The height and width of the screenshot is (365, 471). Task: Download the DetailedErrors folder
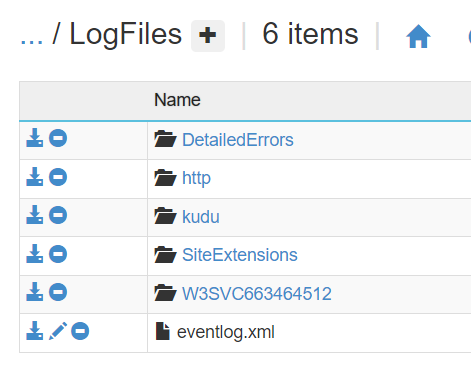tap(35, 138)
